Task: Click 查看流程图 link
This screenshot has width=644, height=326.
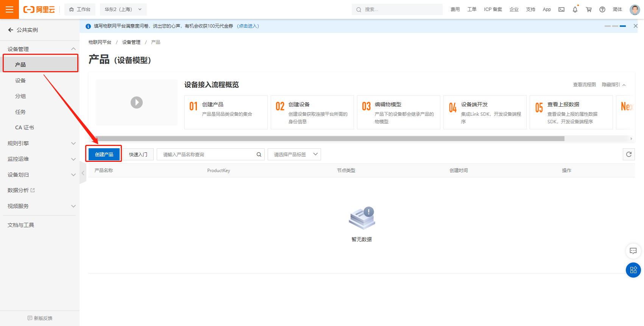Action: coord(584,85)
